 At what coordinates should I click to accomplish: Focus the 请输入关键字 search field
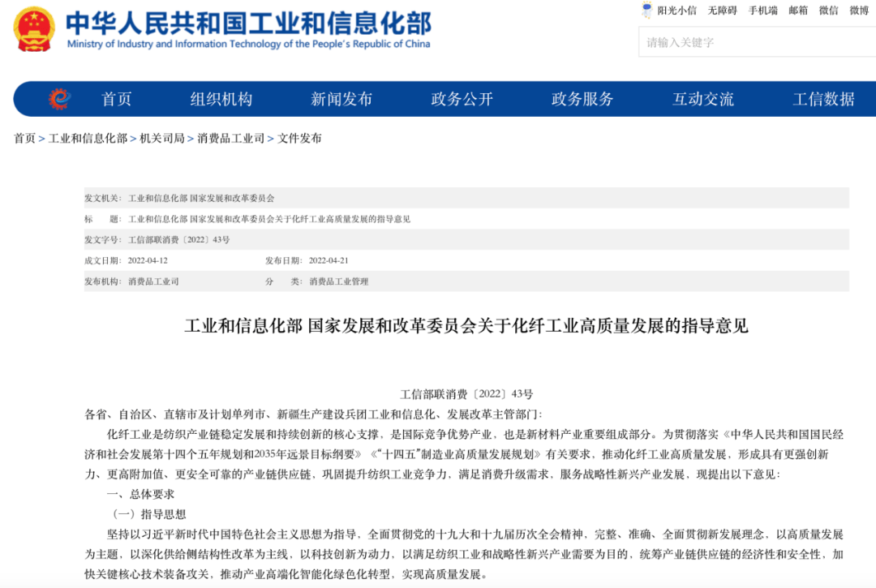(757, 42)
